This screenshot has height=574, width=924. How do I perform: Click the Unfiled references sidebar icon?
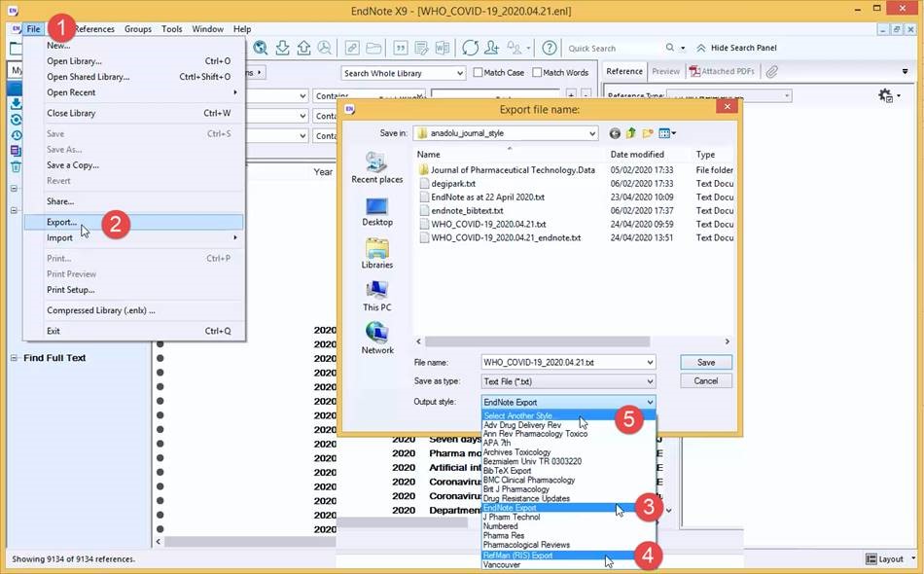[x=16, y=151]
